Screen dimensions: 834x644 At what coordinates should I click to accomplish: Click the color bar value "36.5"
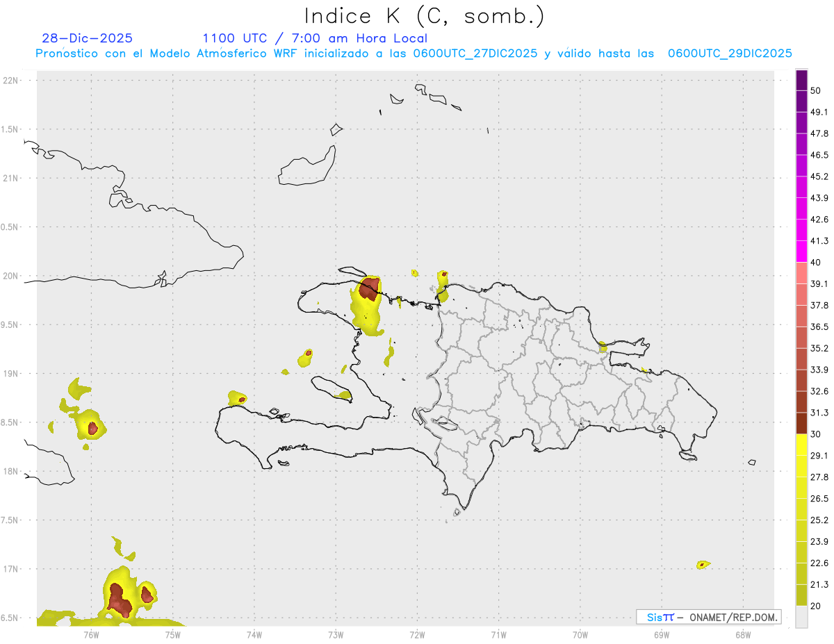click(x=819, y=327)
